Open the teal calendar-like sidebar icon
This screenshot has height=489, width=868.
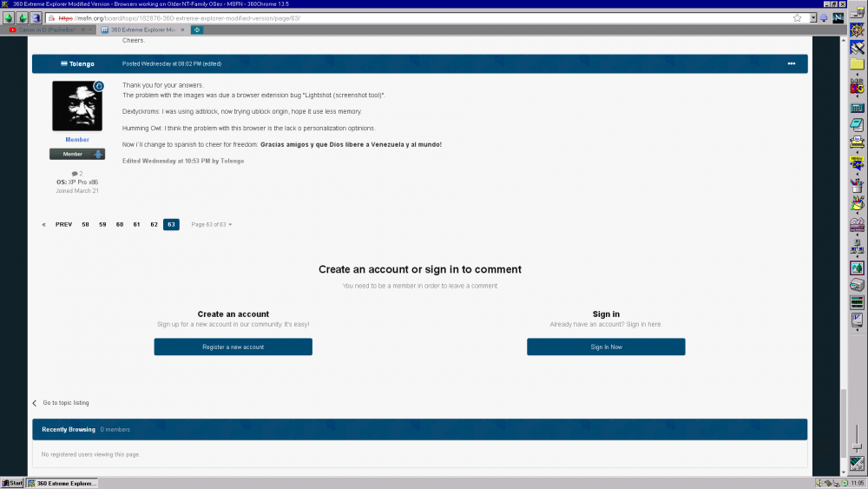857,109
